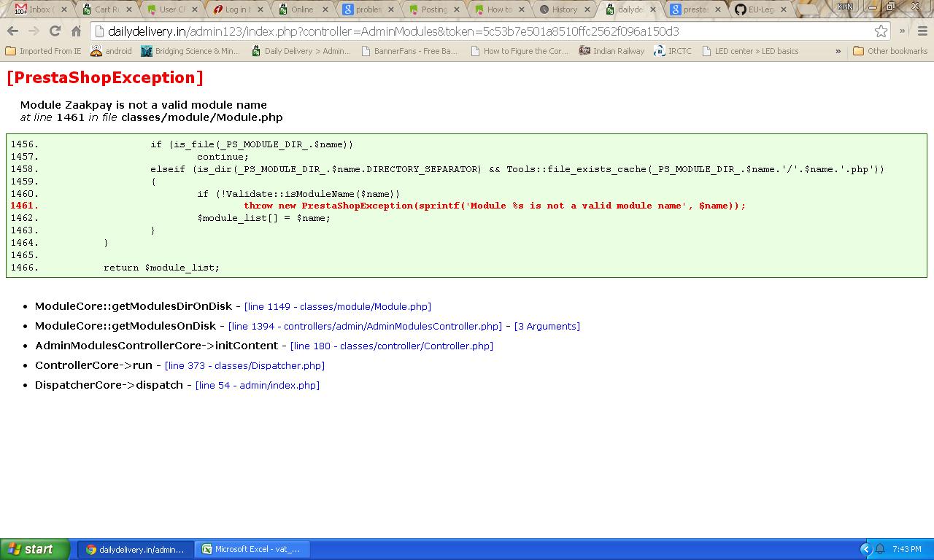This screenshot has width=934, height=560.
Task: Close the EU-Leg GitHub tab
Action: coord(785,9)
